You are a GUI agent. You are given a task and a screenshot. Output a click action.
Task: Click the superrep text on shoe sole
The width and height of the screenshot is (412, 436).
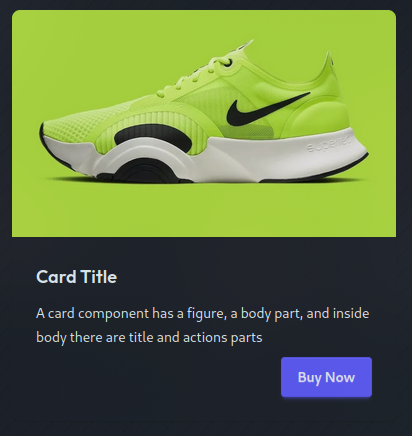point(329,145)
